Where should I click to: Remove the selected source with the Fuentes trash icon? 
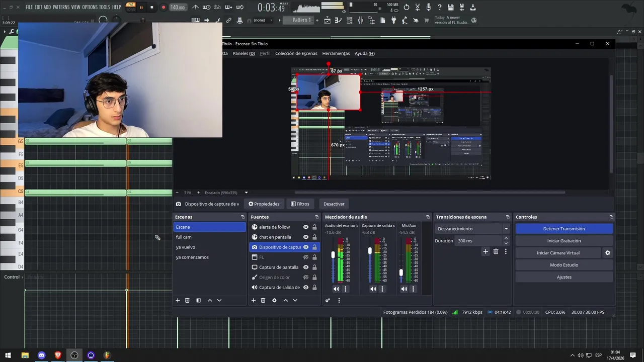tap(263, 300)
